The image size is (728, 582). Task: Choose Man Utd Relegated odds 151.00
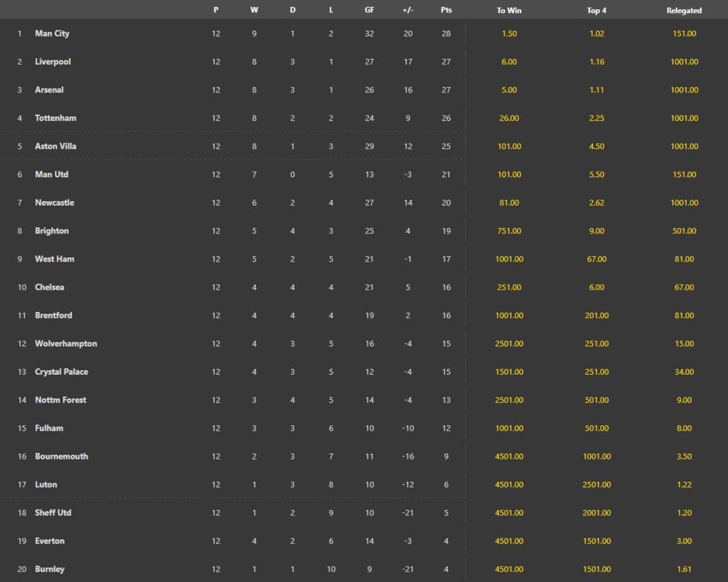coord(685,175)
